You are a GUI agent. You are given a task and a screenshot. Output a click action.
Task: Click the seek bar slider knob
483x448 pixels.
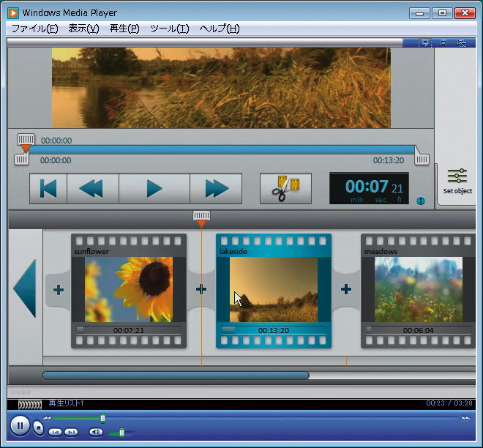click(x=103, y=418)
